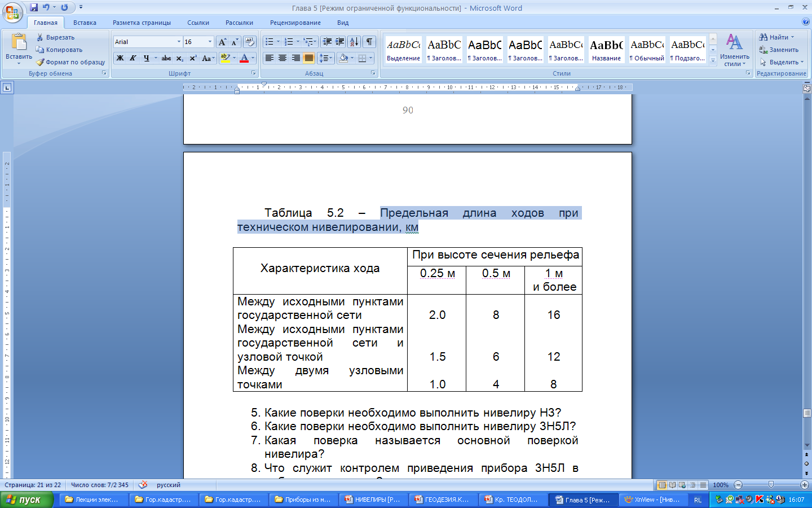Screen dimensions: 812x508
Task: Apply numbered list
Action: (289, 42)
